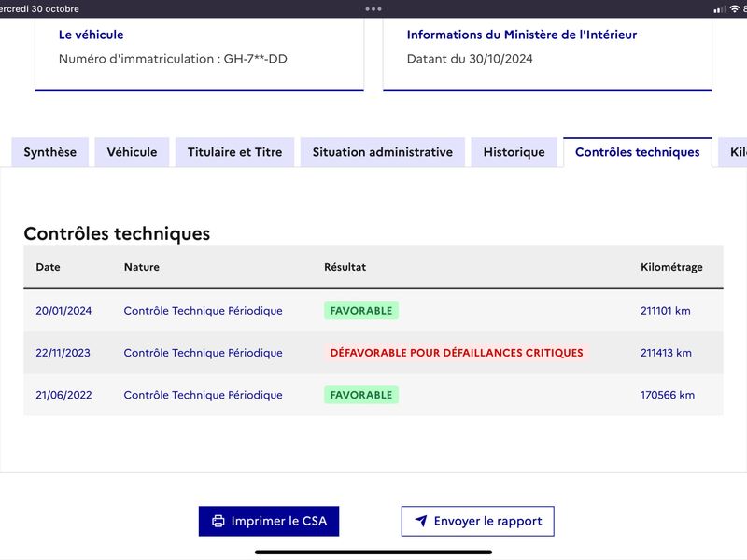
Task: Click Contrôle Technique Périodique in 20/01/2024 row
Action: (x=203, y=311)
